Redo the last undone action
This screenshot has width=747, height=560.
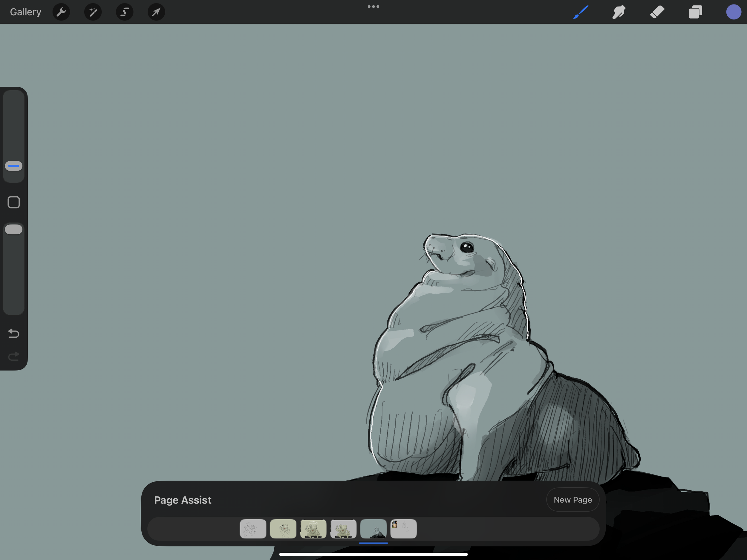(x=14, y=356)
